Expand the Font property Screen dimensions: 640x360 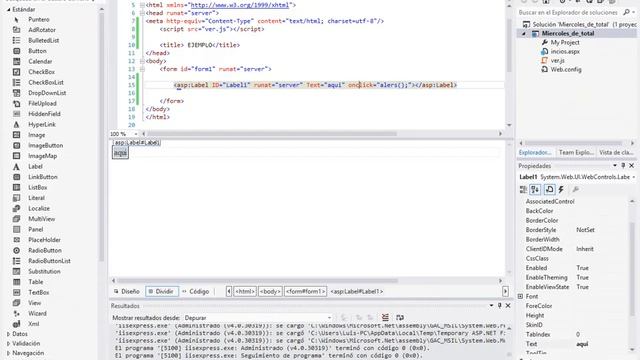point(520,296)
